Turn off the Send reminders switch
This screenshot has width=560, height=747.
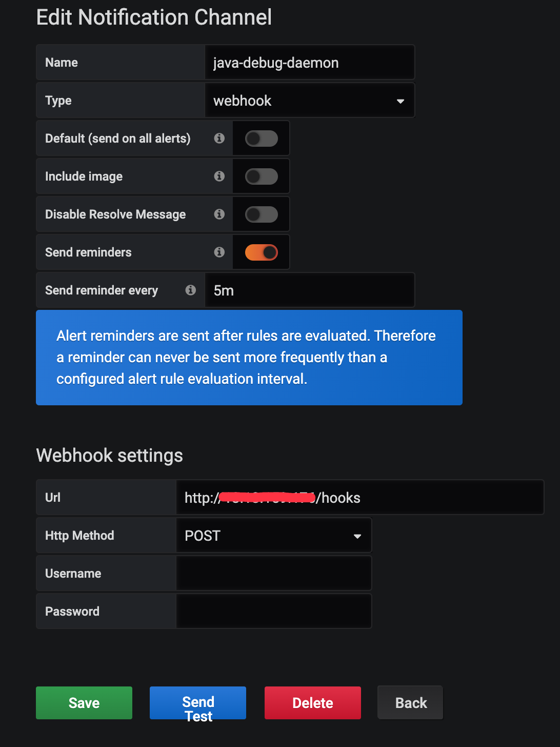tap(262, 252)
